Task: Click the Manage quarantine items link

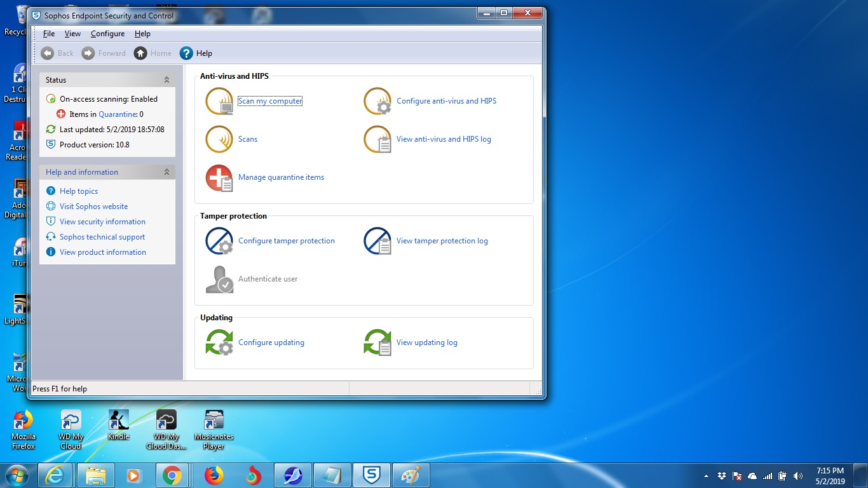Action: 281,177
